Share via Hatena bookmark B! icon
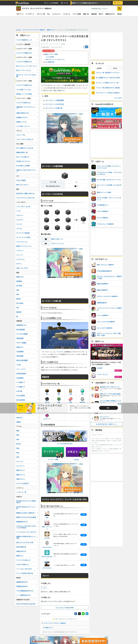The height and width of the screenshot is (644, 138). coord(87,614)
